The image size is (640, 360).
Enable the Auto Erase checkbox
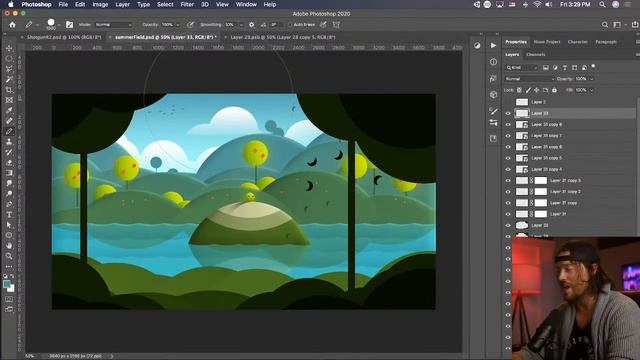tap(290, 25)
